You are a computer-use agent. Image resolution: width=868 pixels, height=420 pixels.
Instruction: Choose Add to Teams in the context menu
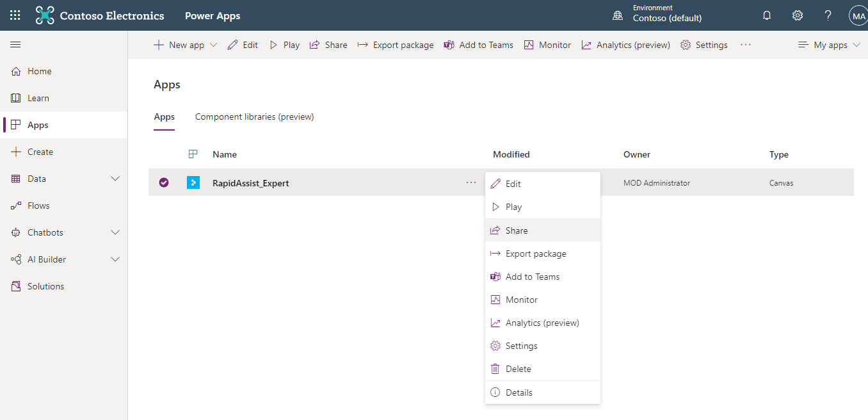[543, 277]
